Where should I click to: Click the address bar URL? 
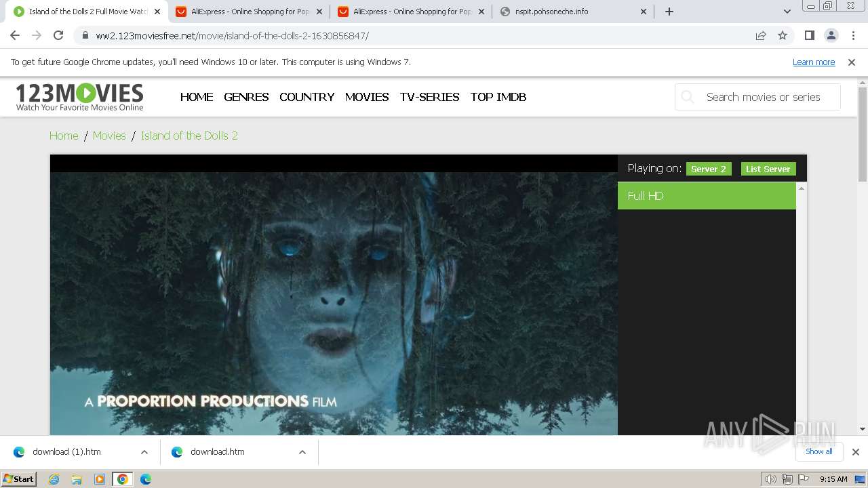[x=232, y=36]
